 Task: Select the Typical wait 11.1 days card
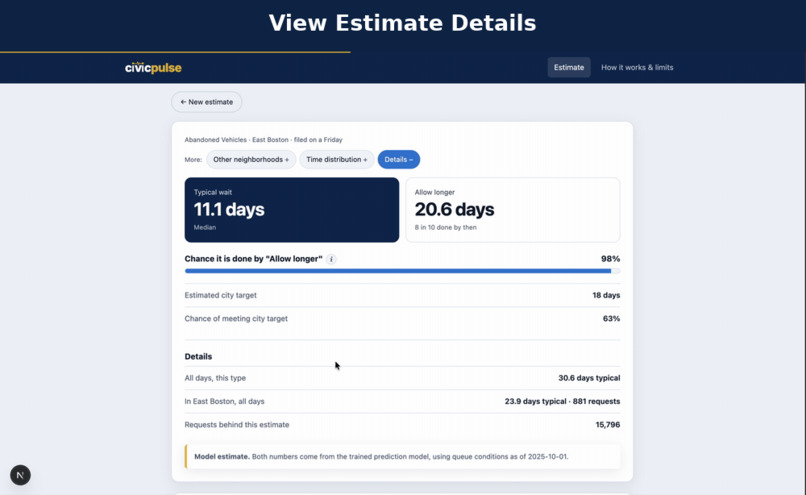tap(291, 210)
